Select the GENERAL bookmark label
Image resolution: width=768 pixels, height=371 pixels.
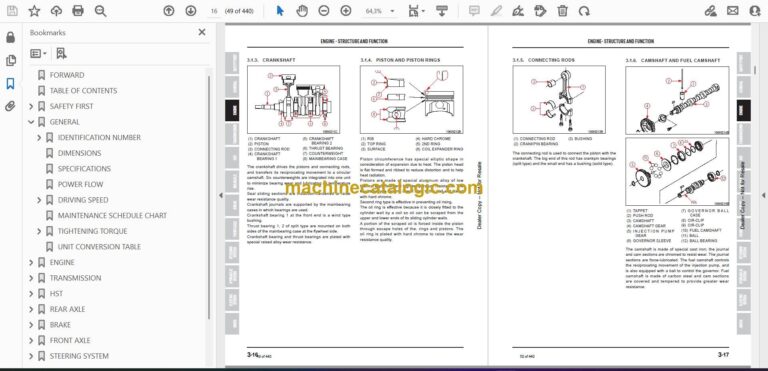(65, 122)
